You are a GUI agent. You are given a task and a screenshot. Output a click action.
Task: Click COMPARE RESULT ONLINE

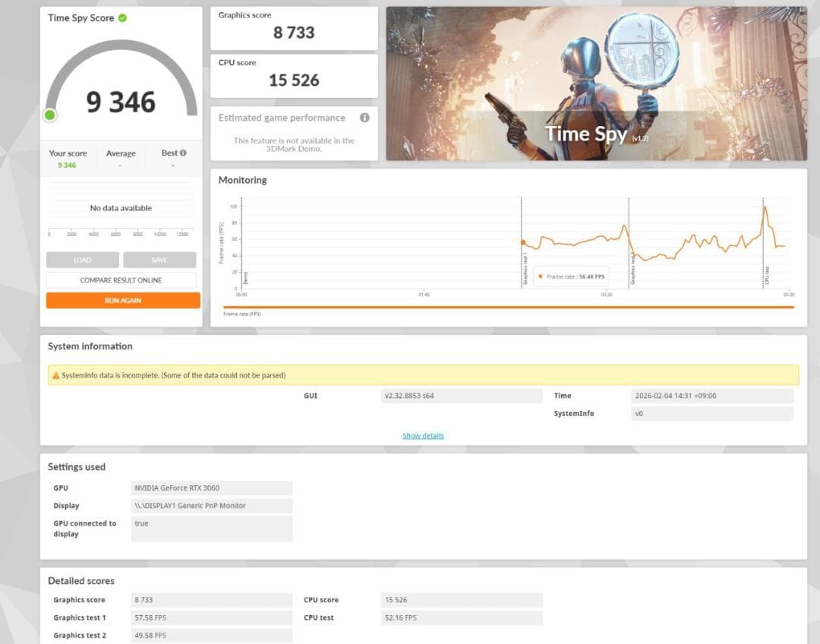coord(122,279)
